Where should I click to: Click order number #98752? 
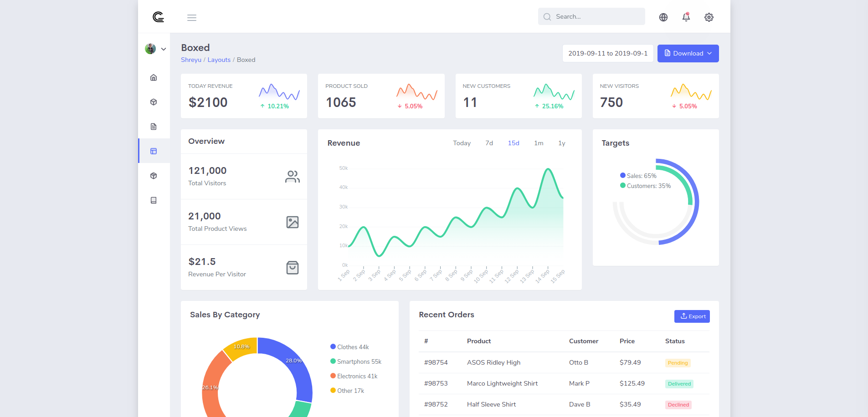click(x=436, y=404)
